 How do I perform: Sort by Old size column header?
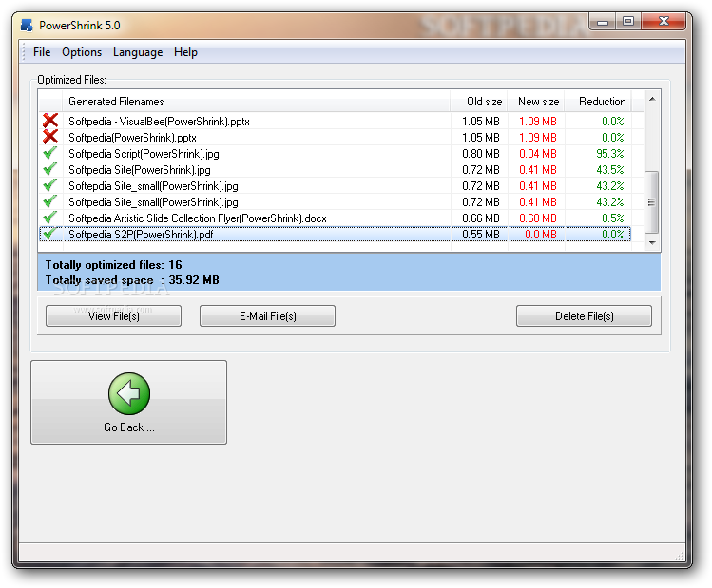478,102
